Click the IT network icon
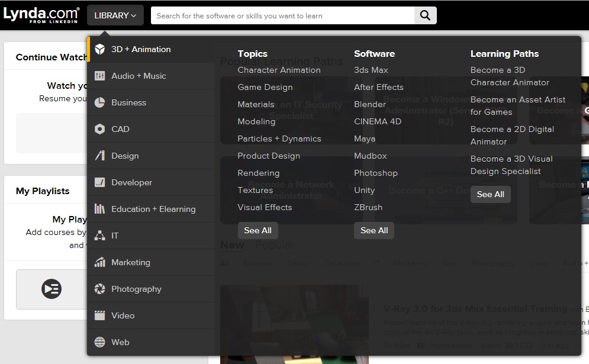Viewport: 589px width, 364px height. (x=100, y=236)
